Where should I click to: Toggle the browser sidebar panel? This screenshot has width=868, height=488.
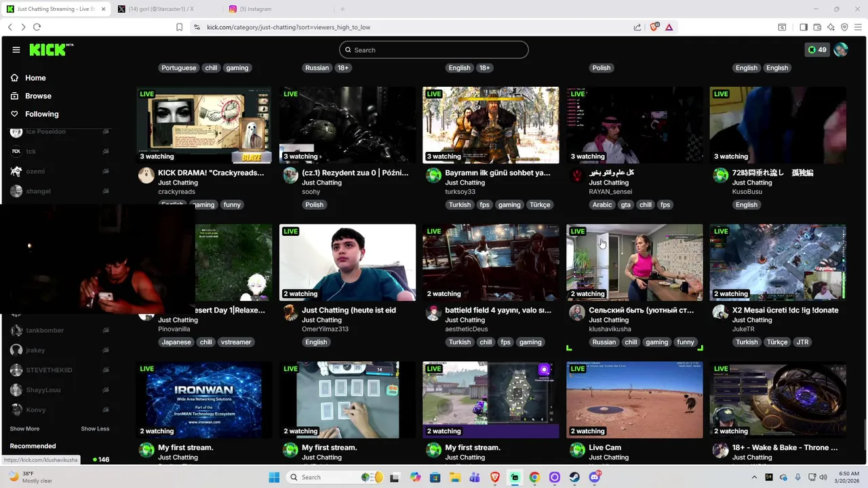click(x=804, y=27)
